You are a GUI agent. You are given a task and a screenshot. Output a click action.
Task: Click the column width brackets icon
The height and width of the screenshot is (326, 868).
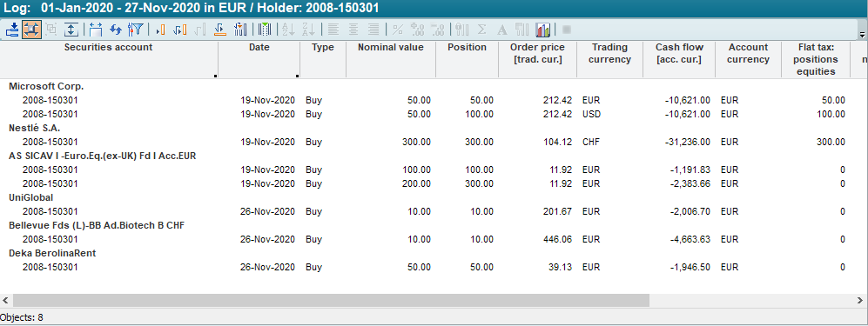pos(96,30)
